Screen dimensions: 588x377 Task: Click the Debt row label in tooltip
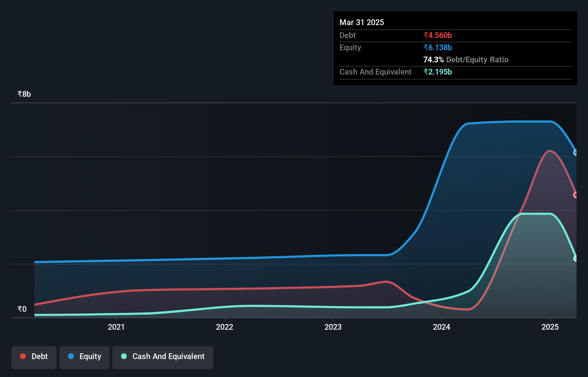[x=347, y=35]
